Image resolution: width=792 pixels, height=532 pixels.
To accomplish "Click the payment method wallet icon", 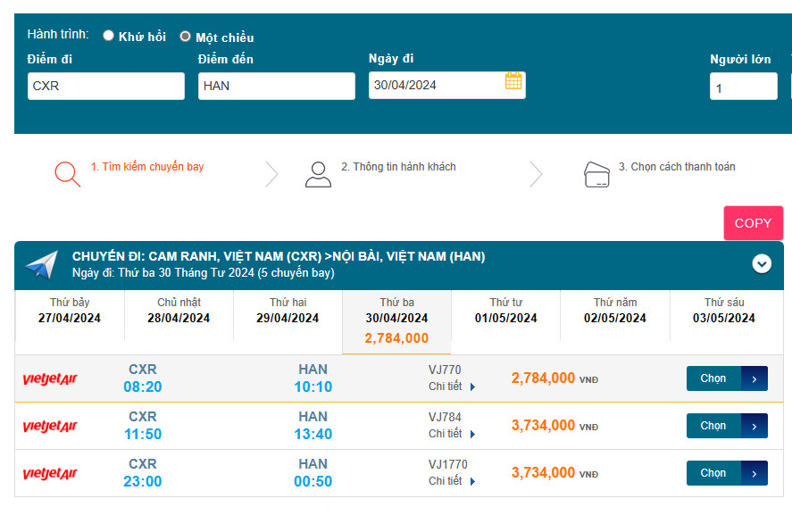I will (x=596, y=174).
